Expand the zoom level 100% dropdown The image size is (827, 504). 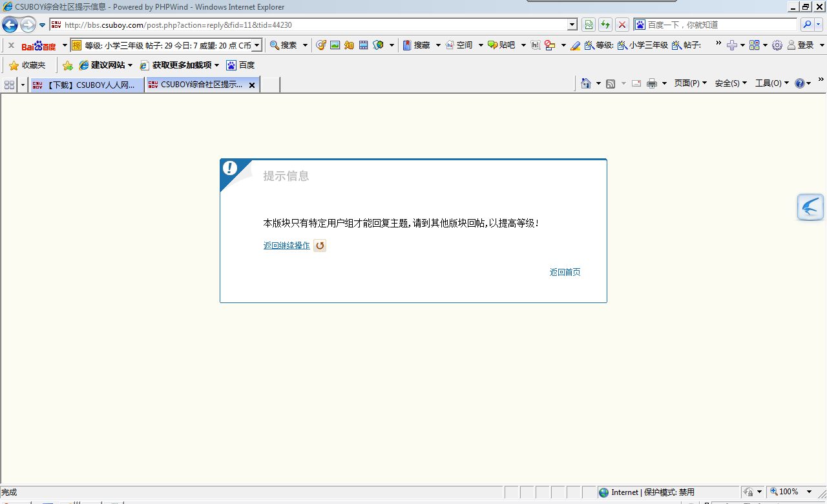coord(809,492)
